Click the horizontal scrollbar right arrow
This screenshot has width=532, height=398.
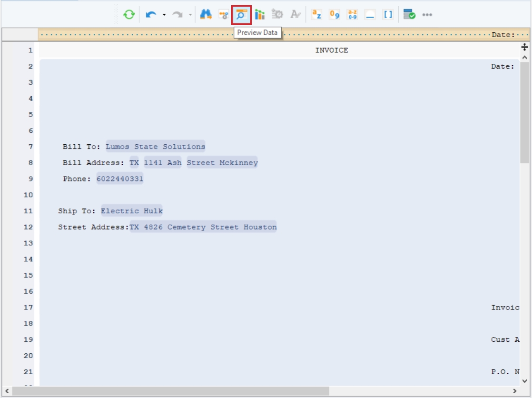515,391
